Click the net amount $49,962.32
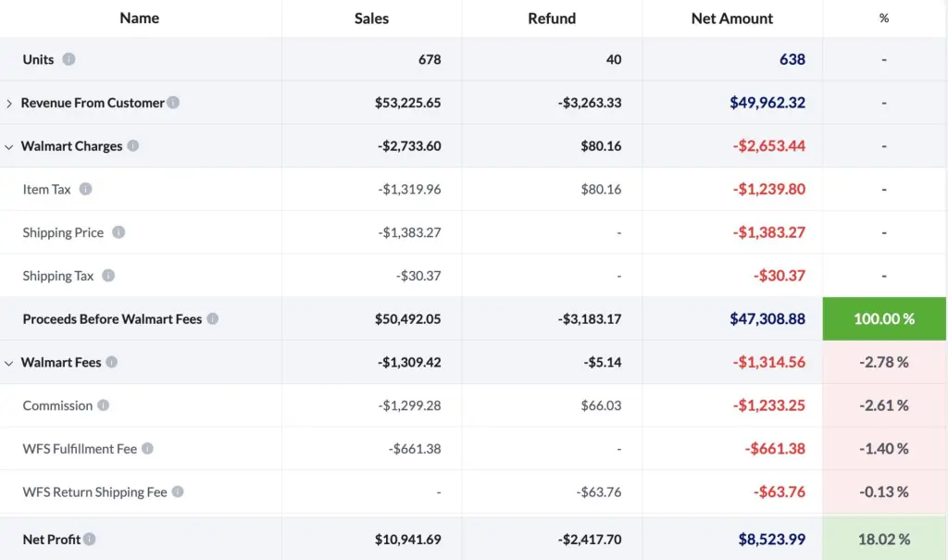The image size is (948, 560). [x=767, y=102]
